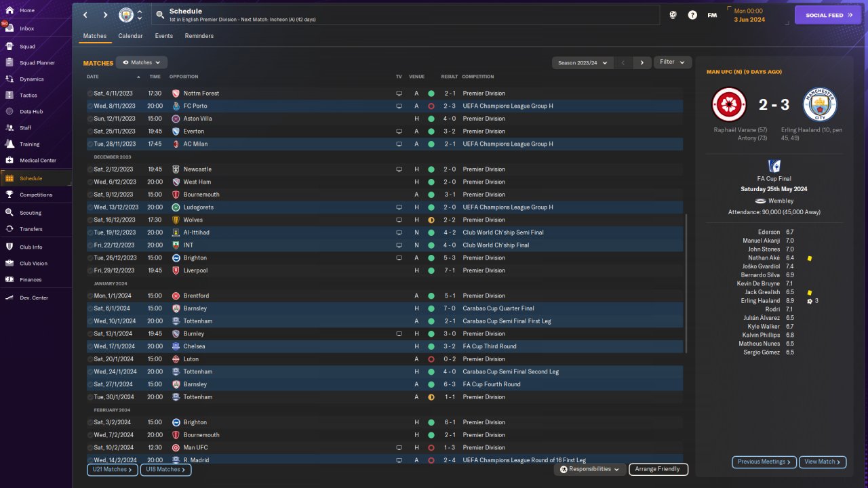
Task: Toggle the check circle for the Burnley match
Action: [x=90, y=333]
